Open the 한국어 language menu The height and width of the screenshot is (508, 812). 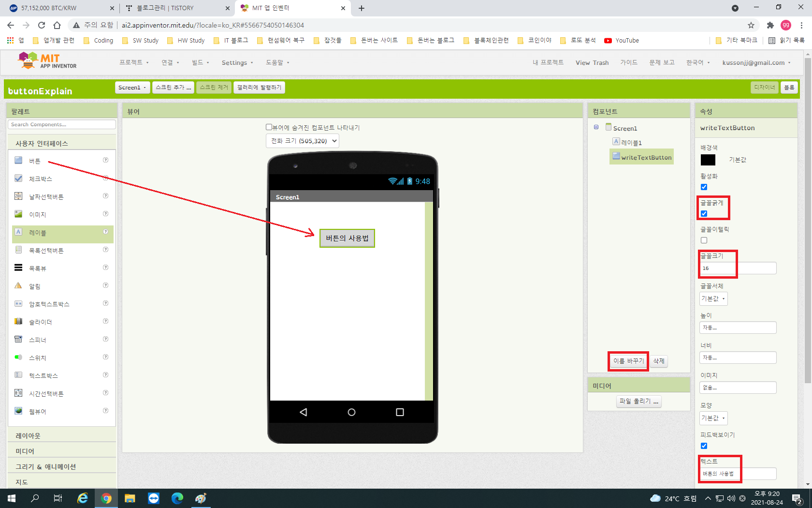coord(698,62)
